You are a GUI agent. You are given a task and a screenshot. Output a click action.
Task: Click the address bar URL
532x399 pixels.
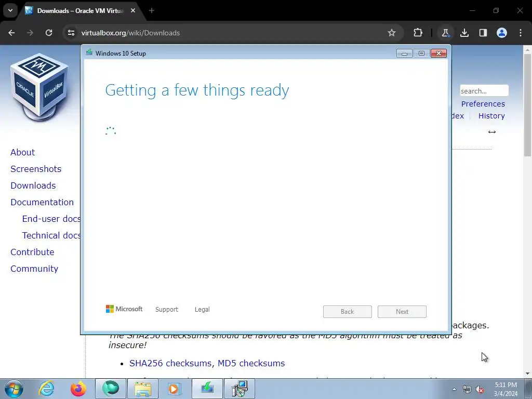(x=130, y=33)
